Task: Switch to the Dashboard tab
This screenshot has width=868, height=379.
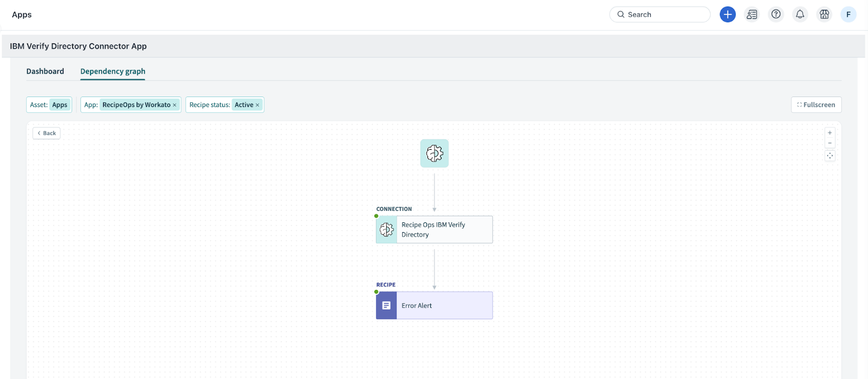Action: (x=45, y=71)
